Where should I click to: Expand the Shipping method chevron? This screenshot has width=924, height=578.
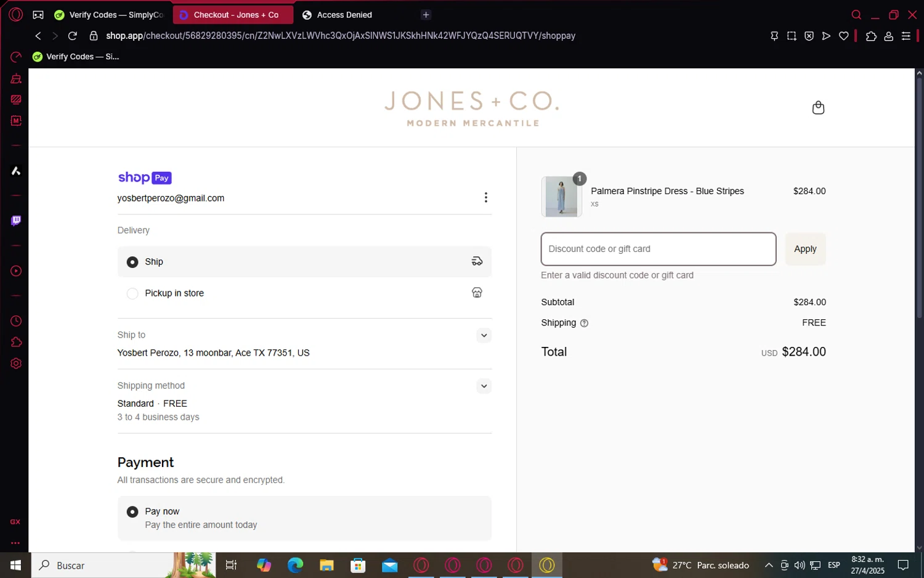coord(484,386)
